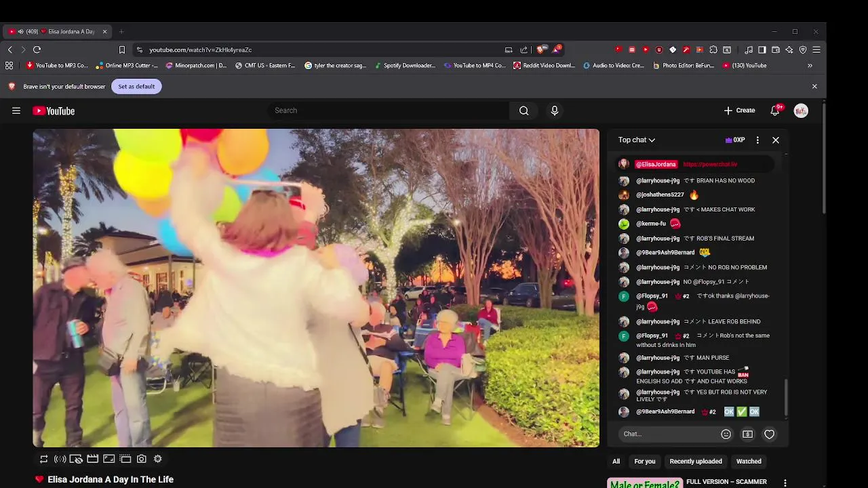The height and width of the screenshot is (488, 868).
Task: Open the account avatar menu
Action: (x=801, y=110)
